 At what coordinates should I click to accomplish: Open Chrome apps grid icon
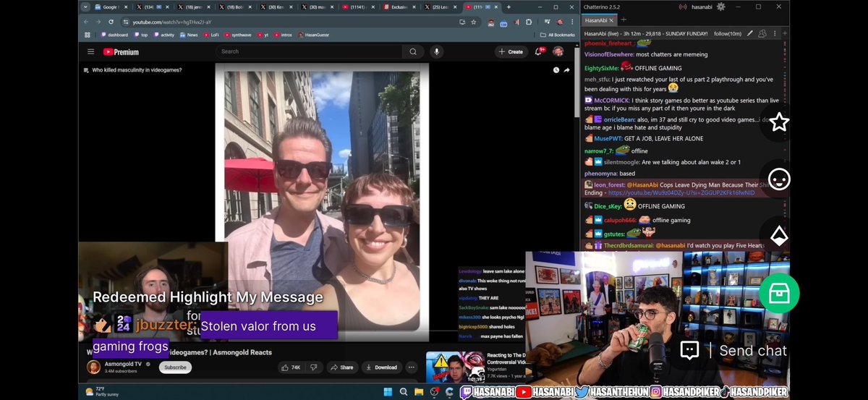pyautogui.click(x=88, y=35)
